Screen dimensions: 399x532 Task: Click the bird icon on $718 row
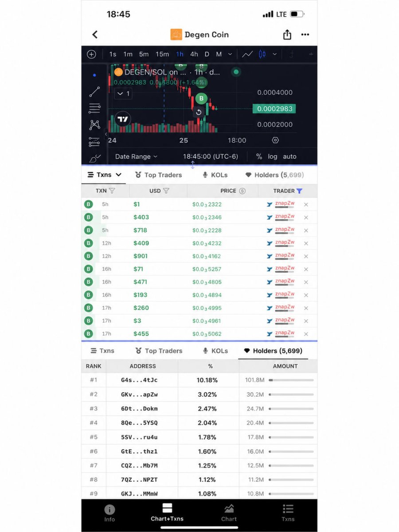click(x=270, y=231)
